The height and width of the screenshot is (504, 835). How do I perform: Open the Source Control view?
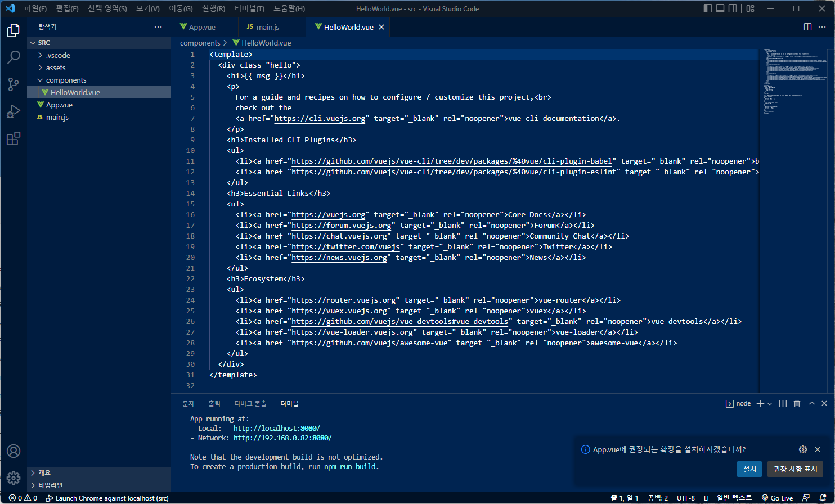[14, 84]
